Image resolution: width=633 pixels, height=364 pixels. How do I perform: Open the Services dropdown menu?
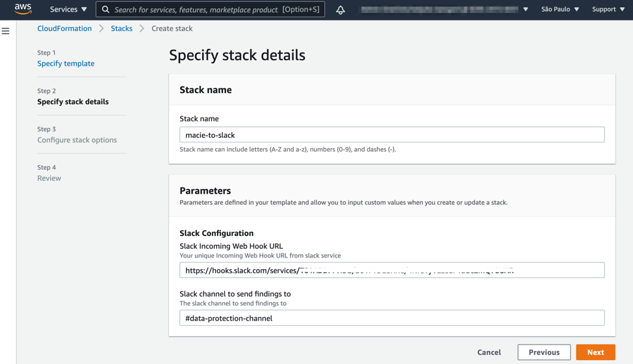(68, 9)
